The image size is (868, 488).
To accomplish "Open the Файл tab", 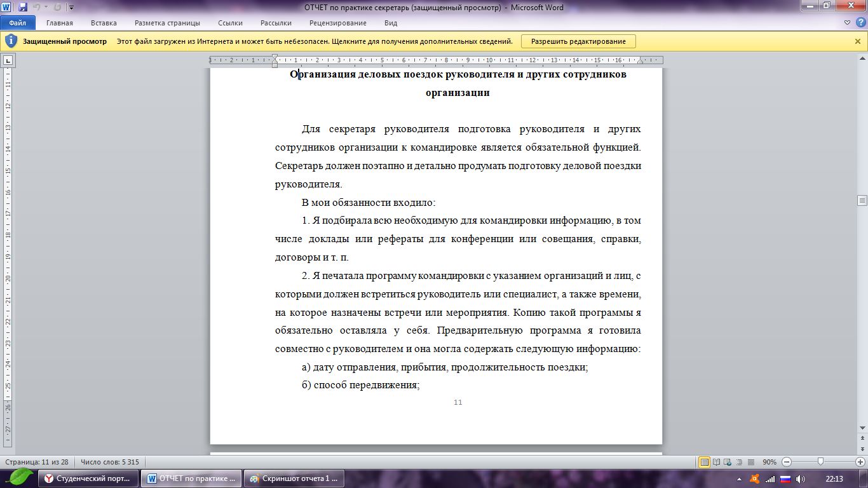I will point(18,23).
